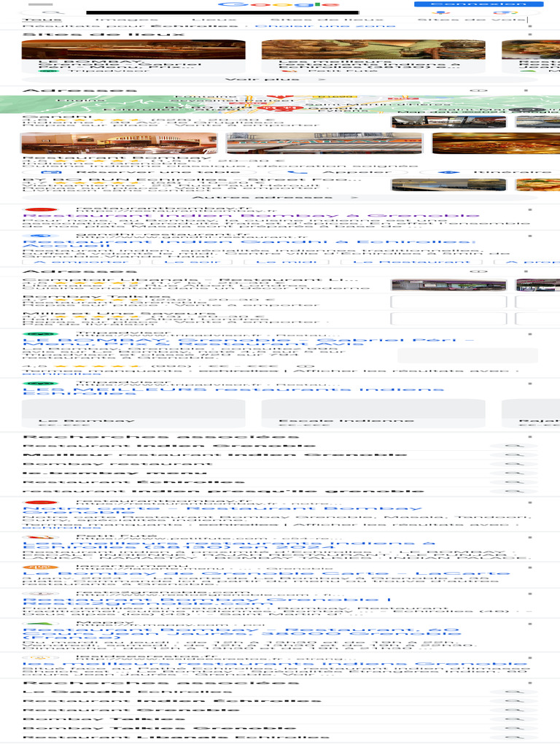Open options menu beside first Adresses heading

[x=526, y=90]
